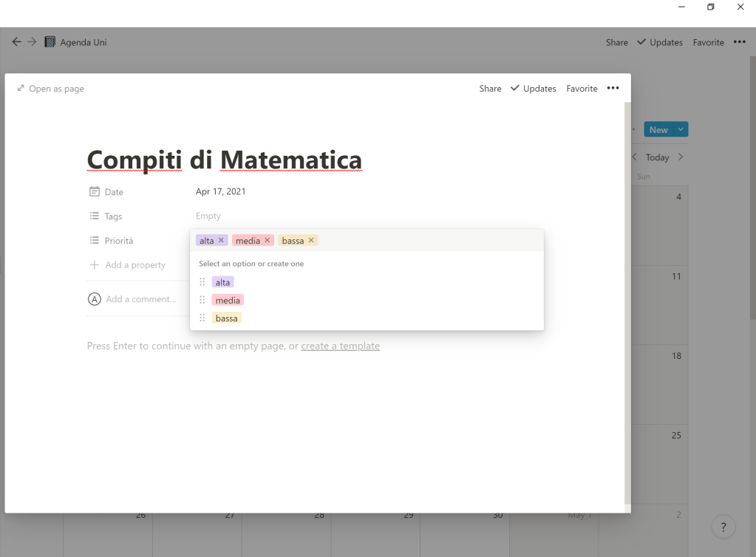This screenshot has height=557, width=756.
Task: Click the forward navigation arrow
Action: (32, 42)
